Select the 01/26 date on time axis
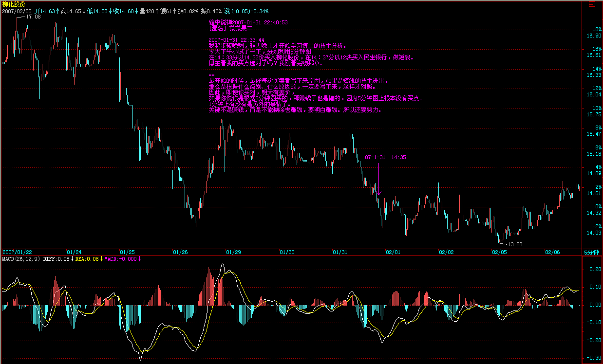Image resolution: width=603 pixels, height=364 pixels. pos(180,252)
